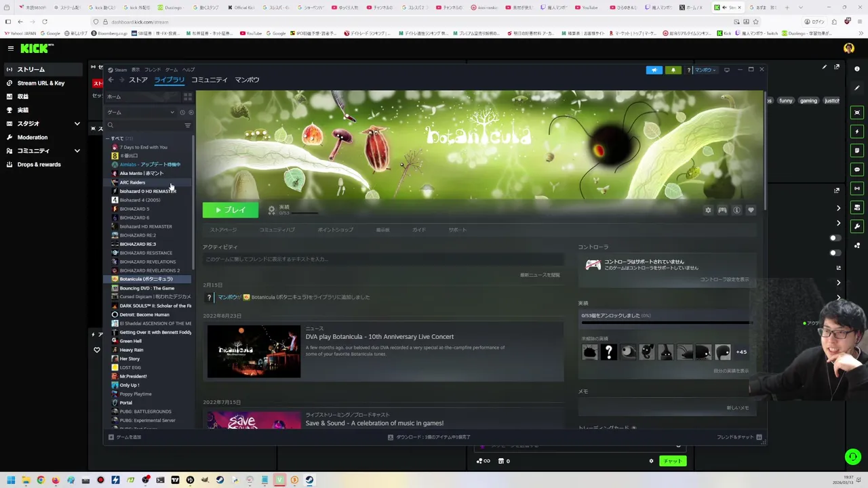
Task: Open the ポイントショップ link
Action: [x=335, y=230]
